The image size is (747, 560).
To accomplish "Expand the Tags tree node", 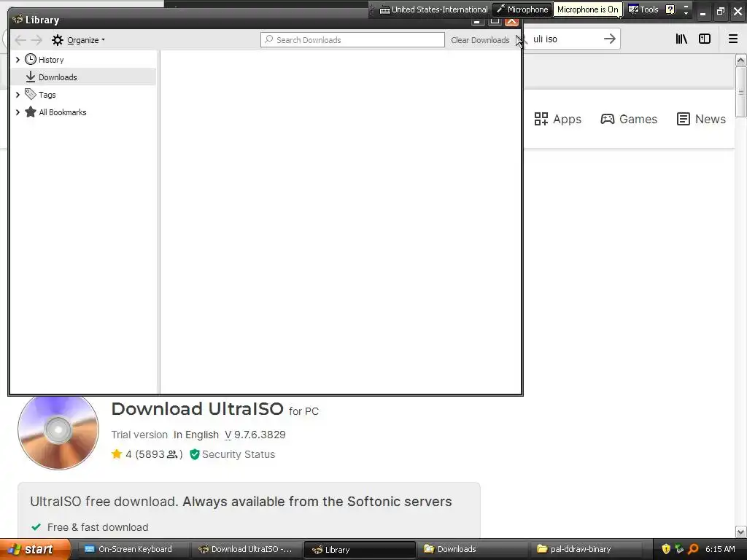I will point(18,95).
